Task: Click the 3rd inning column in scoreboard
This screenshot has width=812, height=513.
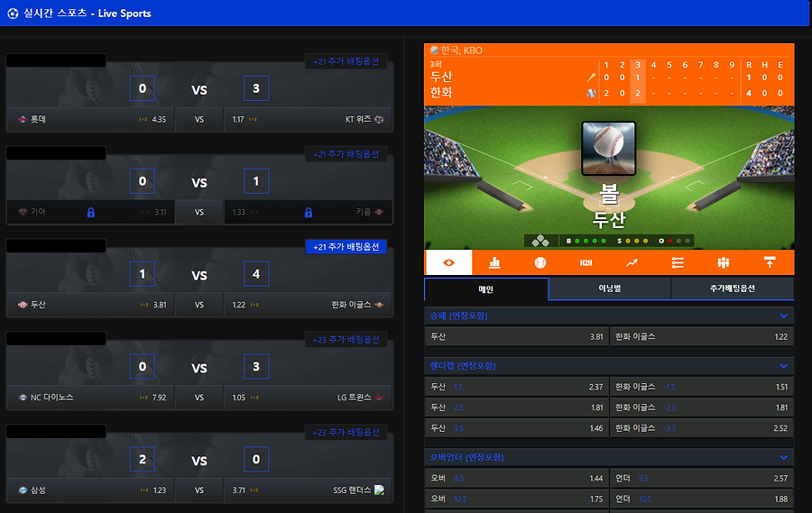Action: coord(638,79)
